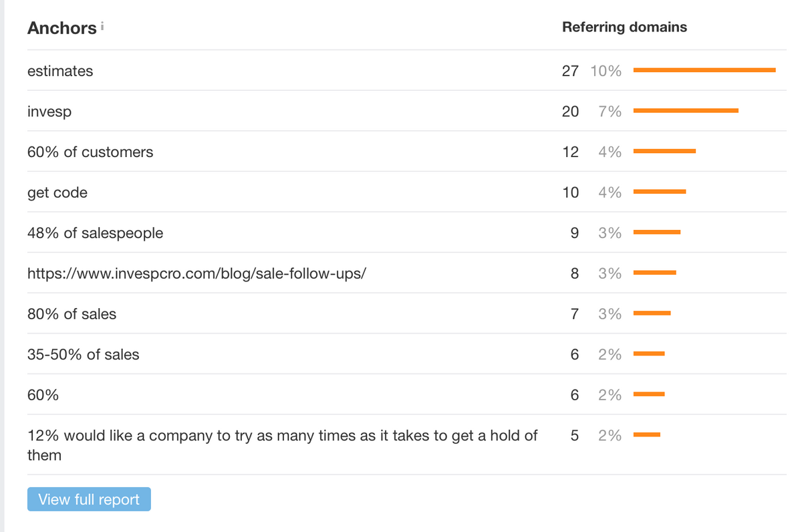Select '60% of customers' anchor
The height and width of the screenshot is (532, 802).
(x=90, y=152)
